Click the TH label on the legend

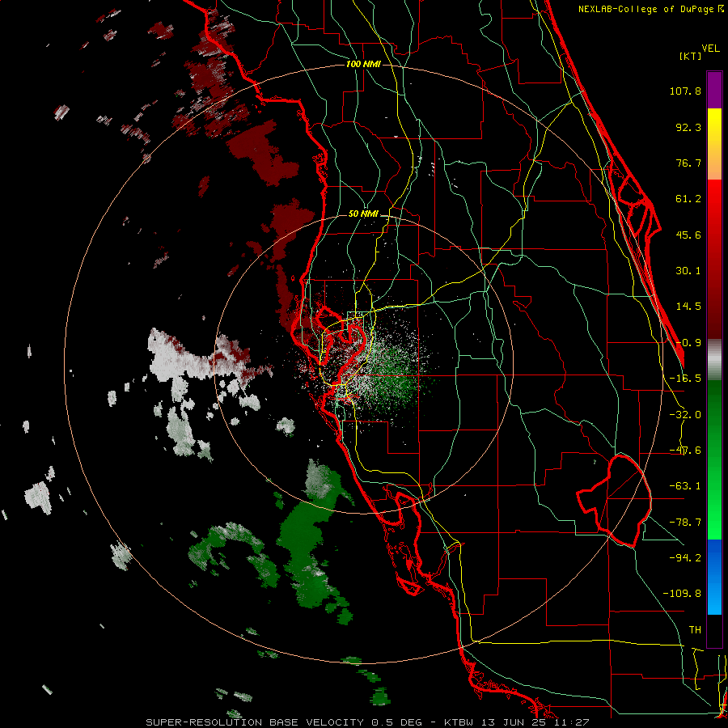point(695,630)
